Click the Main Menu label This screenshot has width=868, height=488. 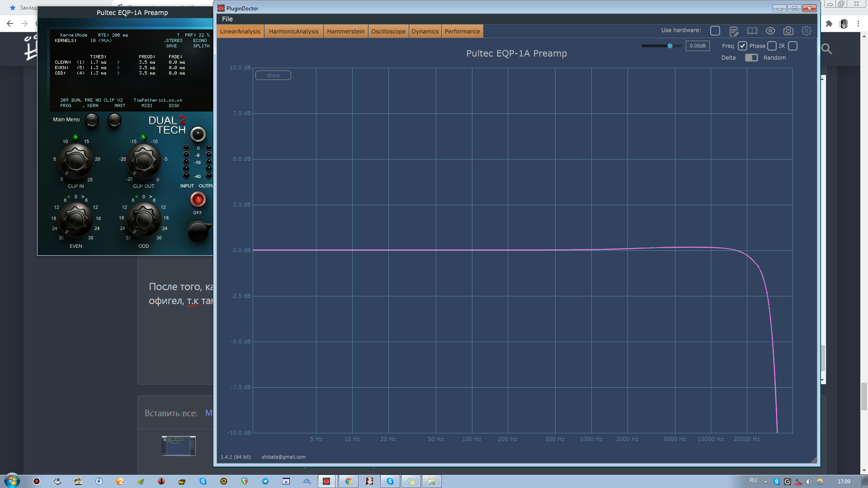[66, 120]
